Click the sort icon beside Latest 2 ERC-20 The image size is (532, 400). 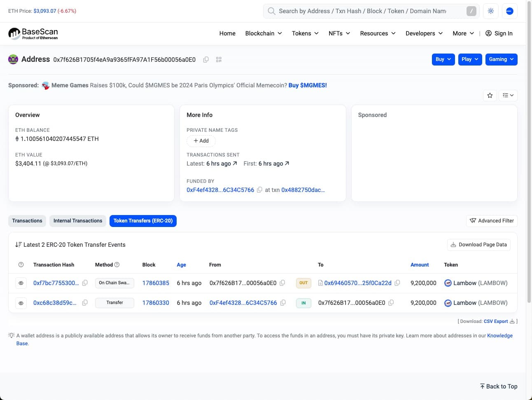18,245
